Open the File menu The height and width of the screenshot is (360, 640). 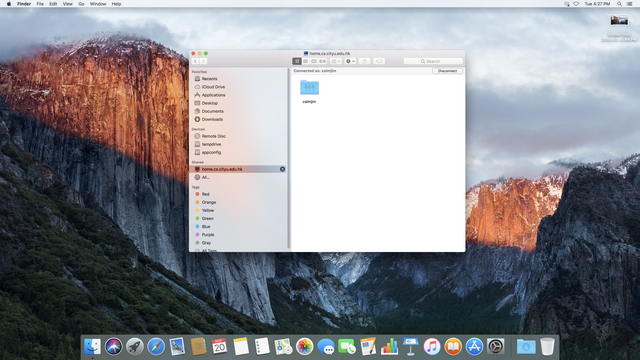(x=40, y=4)
